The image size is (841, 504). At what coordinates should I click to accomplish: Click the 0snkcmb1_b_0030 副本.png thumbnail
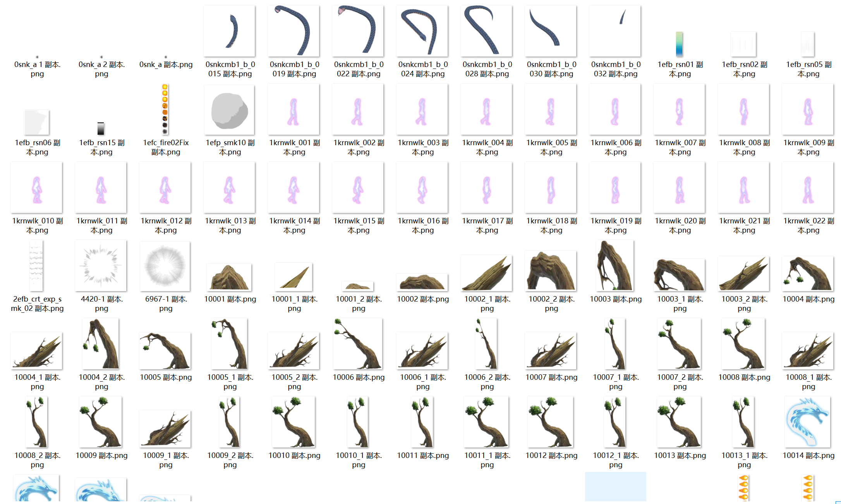pyautogui.click(x=551, y=31)
